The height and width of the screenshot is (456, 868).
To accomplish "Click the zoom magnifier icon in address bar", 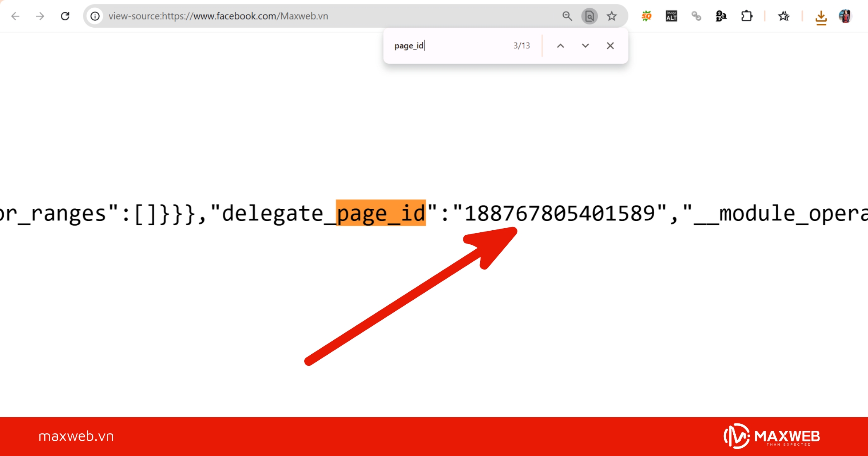I will [x=567, y=16].
